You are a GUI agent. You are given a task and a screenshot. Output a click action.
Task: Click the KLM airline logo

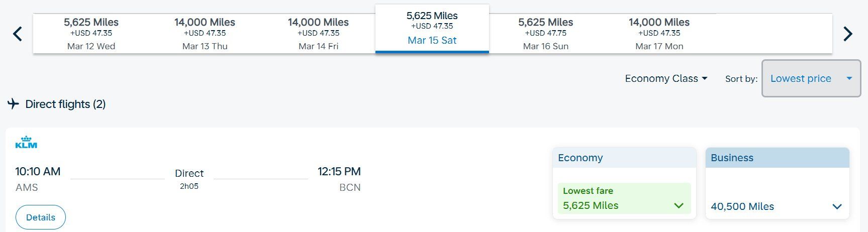click(x=26, y=142)
